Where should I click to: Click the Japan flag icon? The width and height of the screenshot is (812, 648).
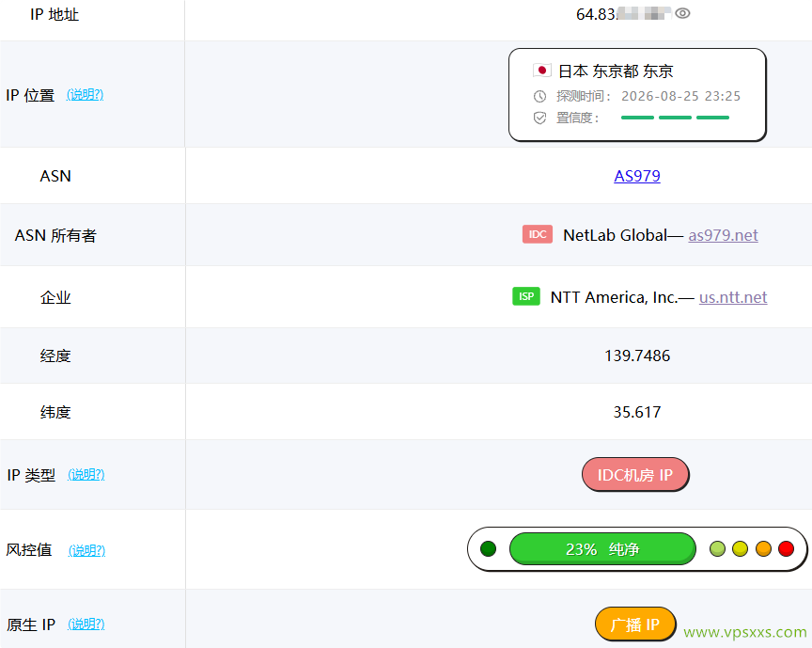click(541, 70)
